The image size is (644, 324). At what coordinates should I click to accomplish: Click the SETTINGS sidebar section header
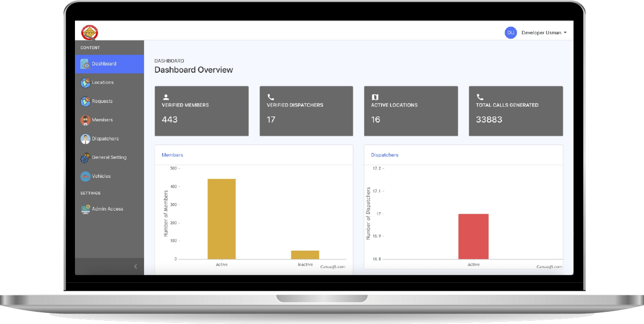(x=90, y=193)
